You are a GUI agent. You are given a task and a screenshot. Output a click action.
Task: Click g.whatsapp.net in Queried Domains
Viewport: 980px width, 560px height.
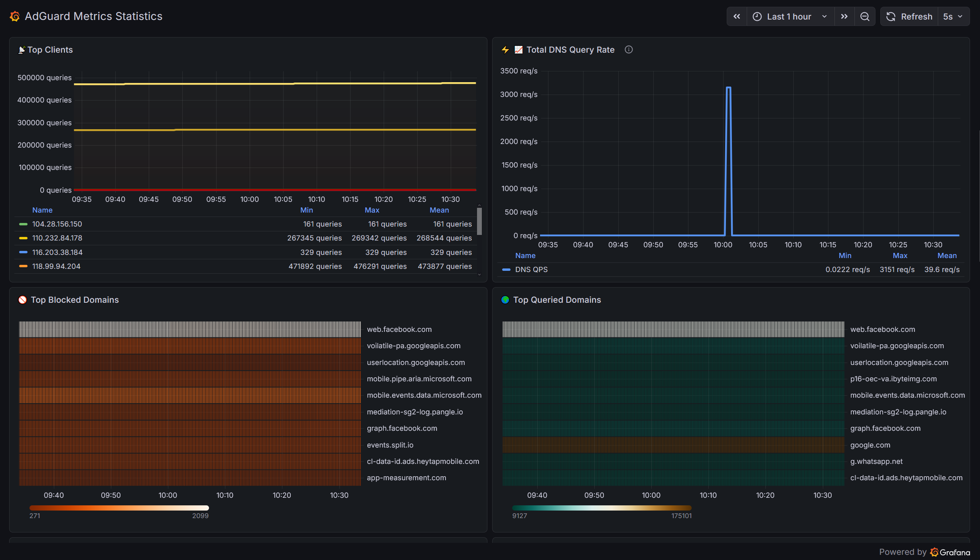click(x=876, y=461)
